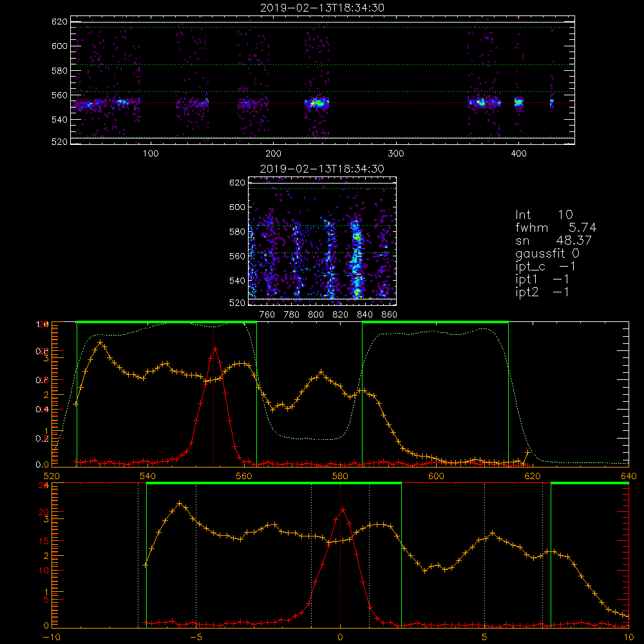
Task: Click x-axis label 780 under middle spectrogram
Action: click(292, 314)
